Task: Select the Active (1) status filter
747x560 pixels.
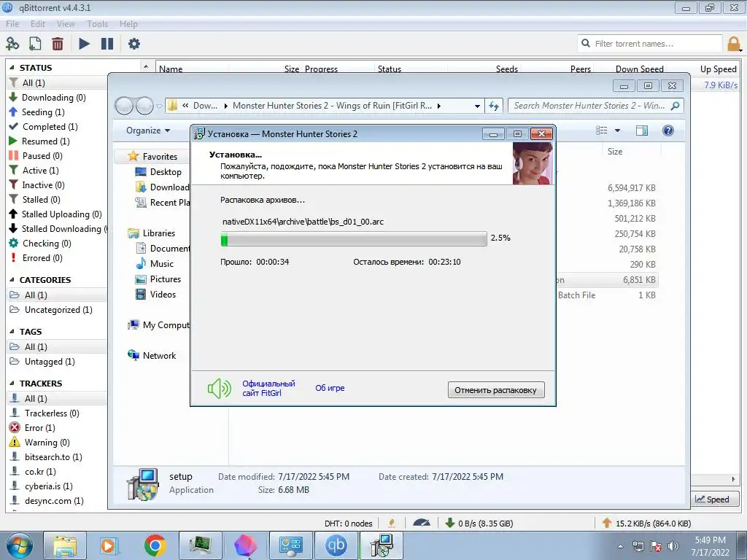Action: pos(40,171)
